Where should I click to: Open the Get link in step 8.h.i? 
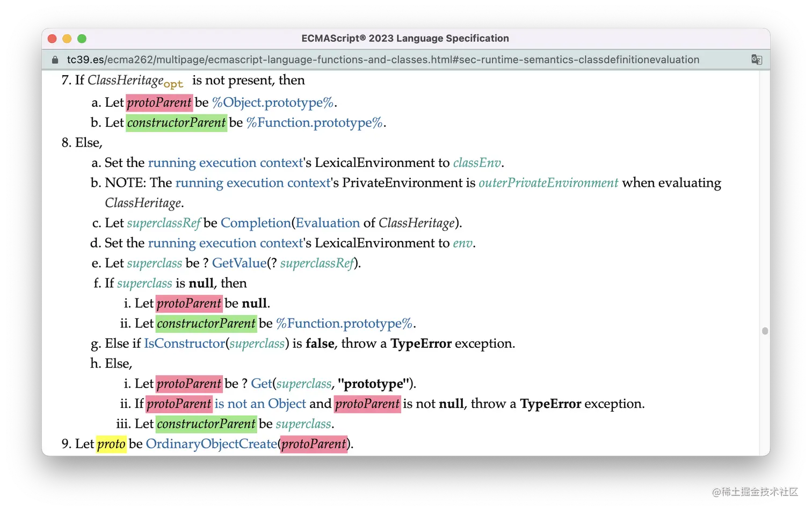[262, 384]
